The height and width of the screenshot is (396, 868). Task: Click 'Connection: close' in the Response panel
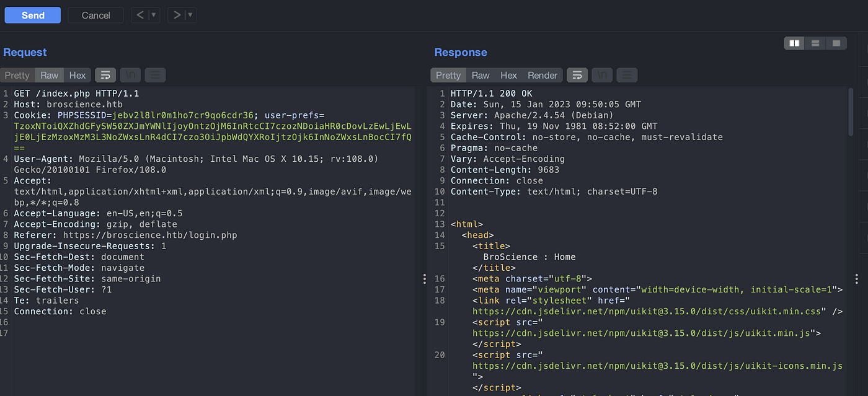click(497, 180)
